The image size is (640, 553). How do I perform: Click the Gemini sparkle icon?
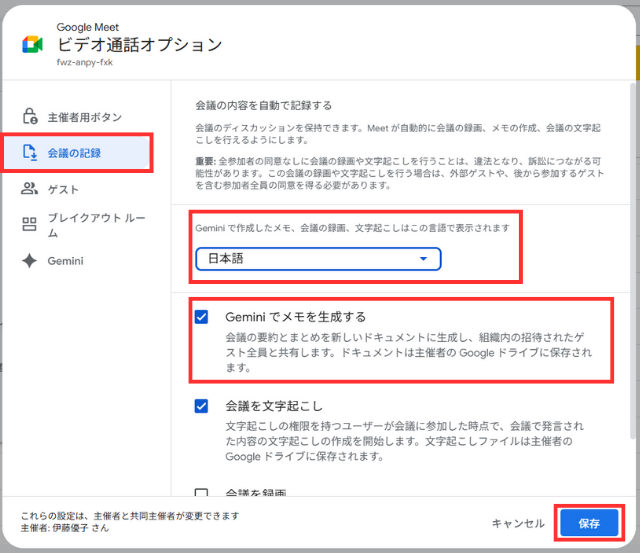(29, 261)
